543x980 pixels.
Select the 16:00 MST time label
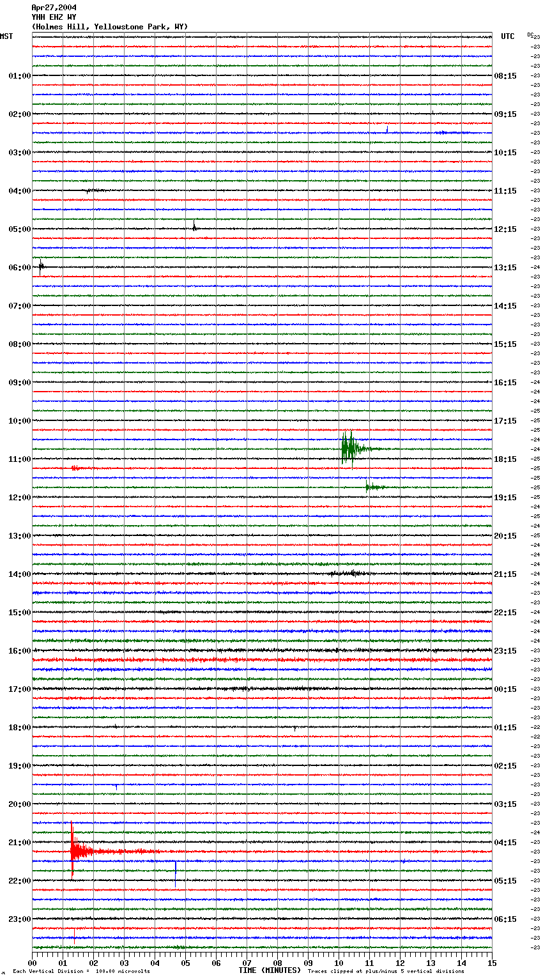pyautogui.click(x=20, y=651)
